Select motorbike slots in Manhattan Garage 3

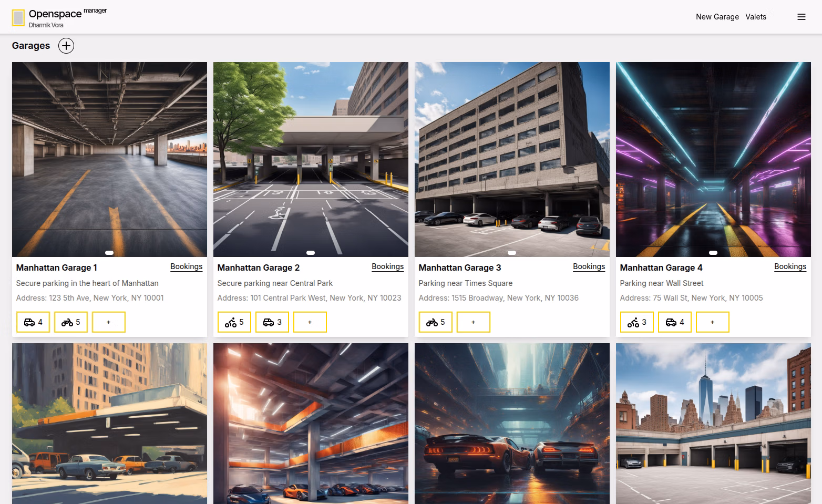(x=436, y=322)
